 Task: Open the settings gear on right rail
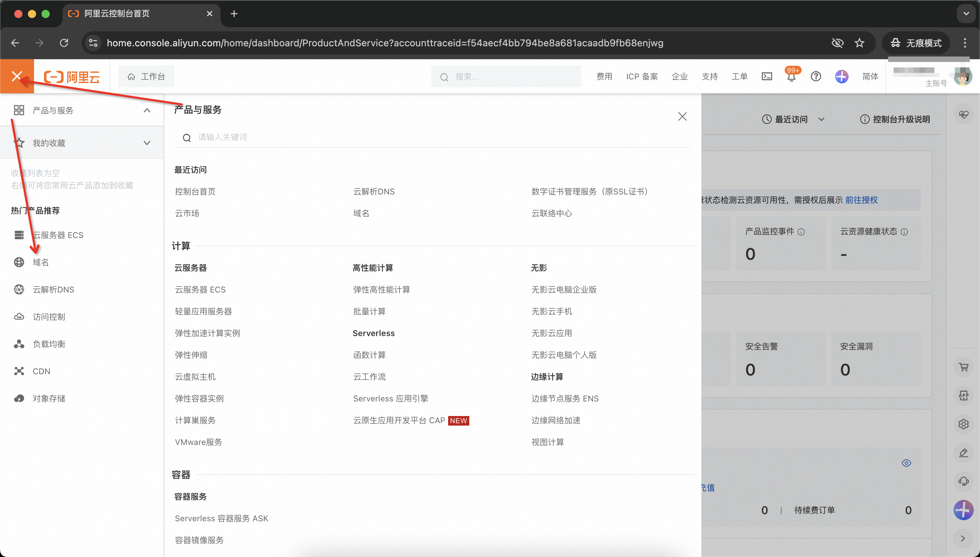tap(964, 424)
